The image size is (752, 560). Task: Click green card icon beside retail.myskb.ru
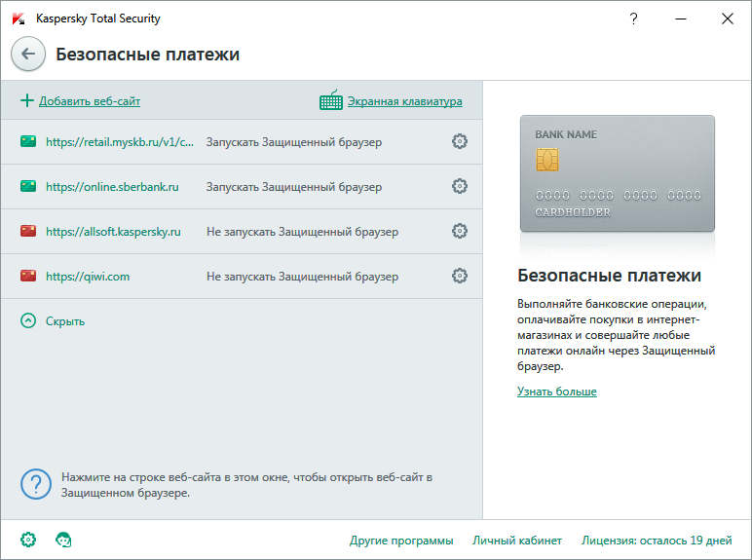(28, 141)
